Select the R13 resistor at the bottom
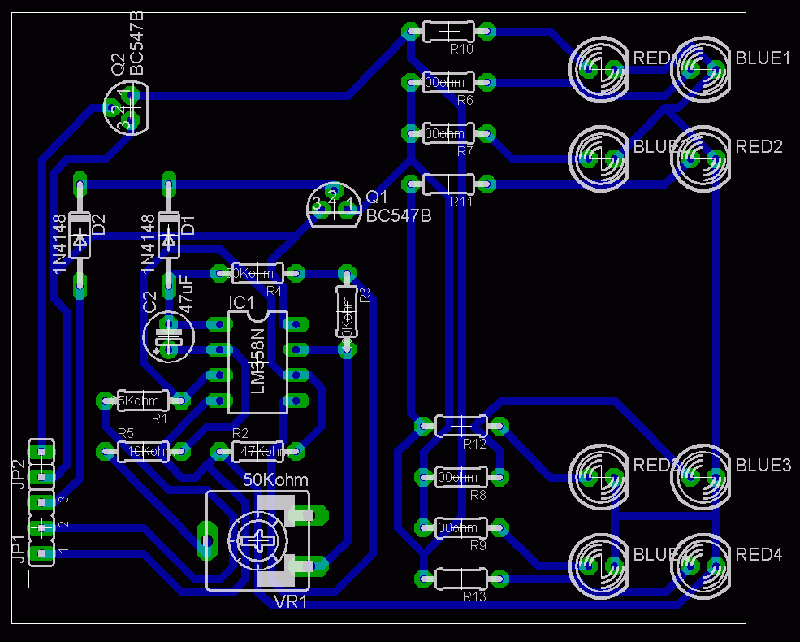The image size is (800, 642). click(460, 578)
